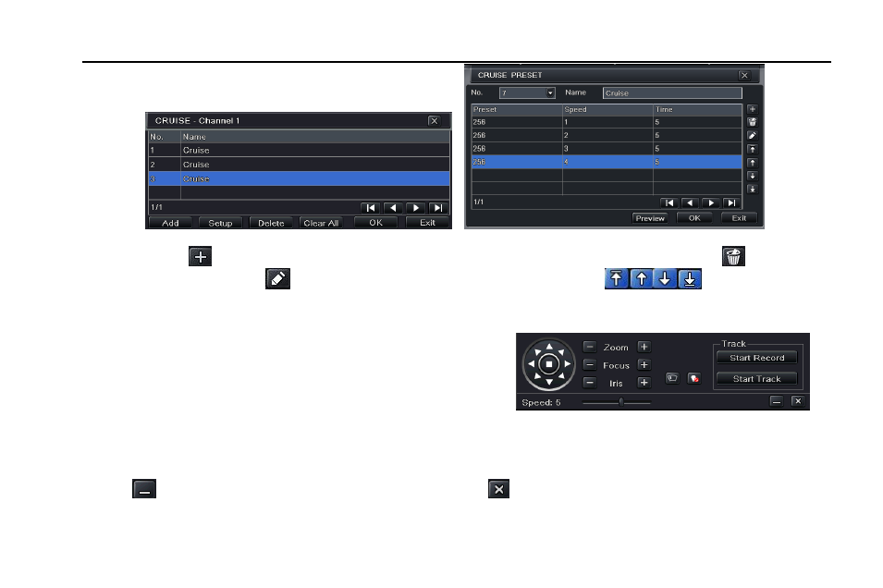Add a preset via Cruise Preset side toolbar plus

[753, 109]
